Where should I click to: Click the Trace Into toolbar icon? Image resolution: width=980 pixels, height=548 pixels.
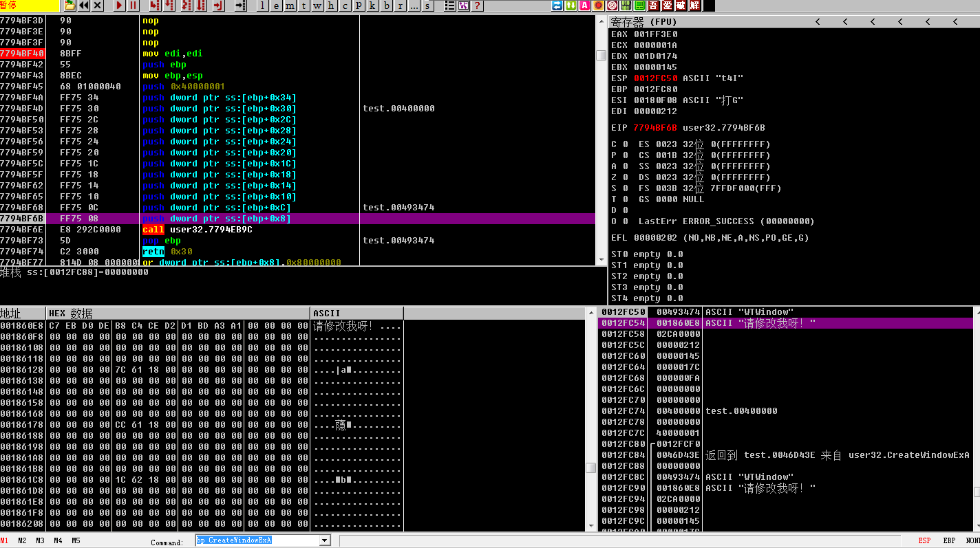pyautogui.click(x=187, y=6)
